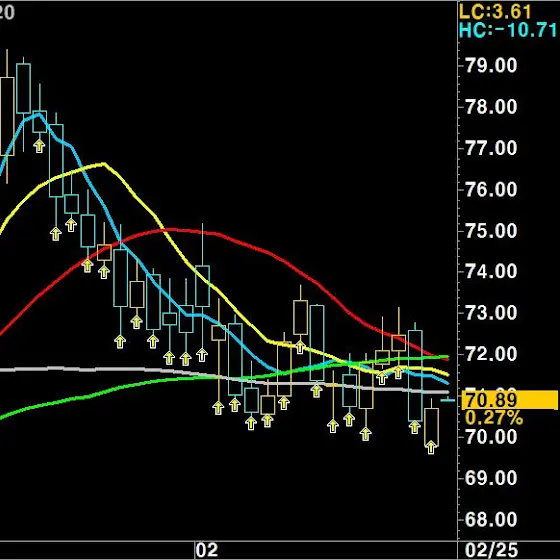This screenshot has height=560, width=560.
Task: Click the 02 month marker on time axis
Action: coord(206,550)
